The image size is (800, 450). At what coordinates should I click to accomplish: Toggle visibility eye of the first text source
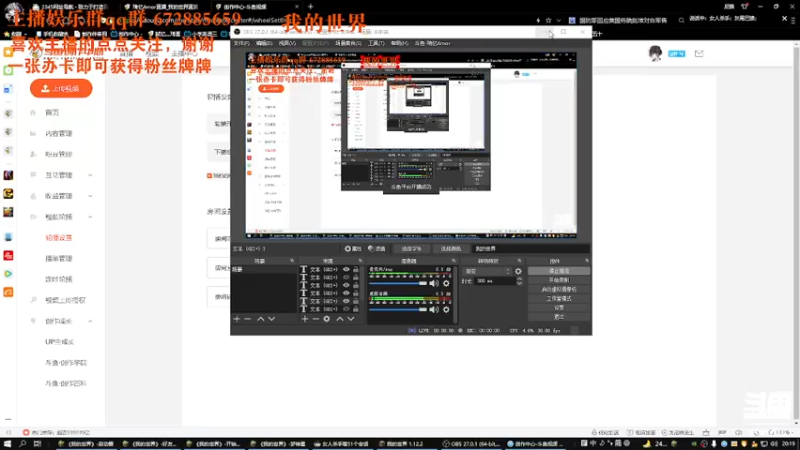pyautogui.click(x=346, y=269)
